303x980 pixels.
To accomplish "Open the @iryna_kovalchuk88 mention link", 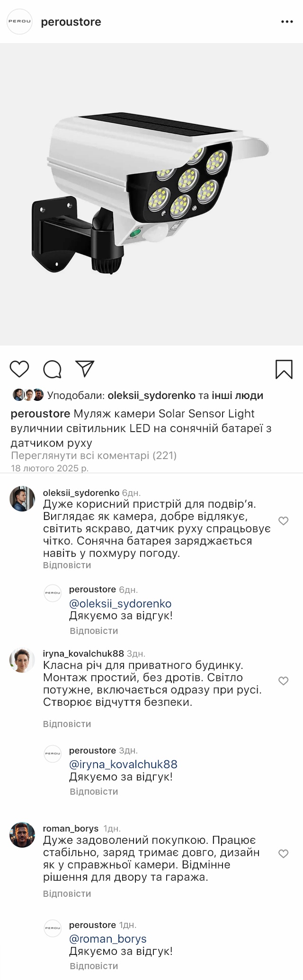I will point(123,764).
